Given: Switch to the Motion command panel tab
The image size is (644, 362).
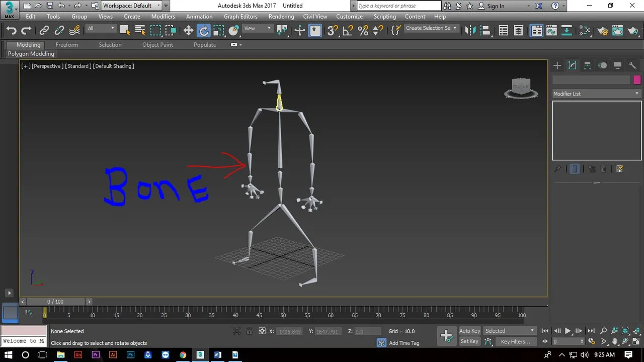Looking at the screenshot, I should click(603, 65).
